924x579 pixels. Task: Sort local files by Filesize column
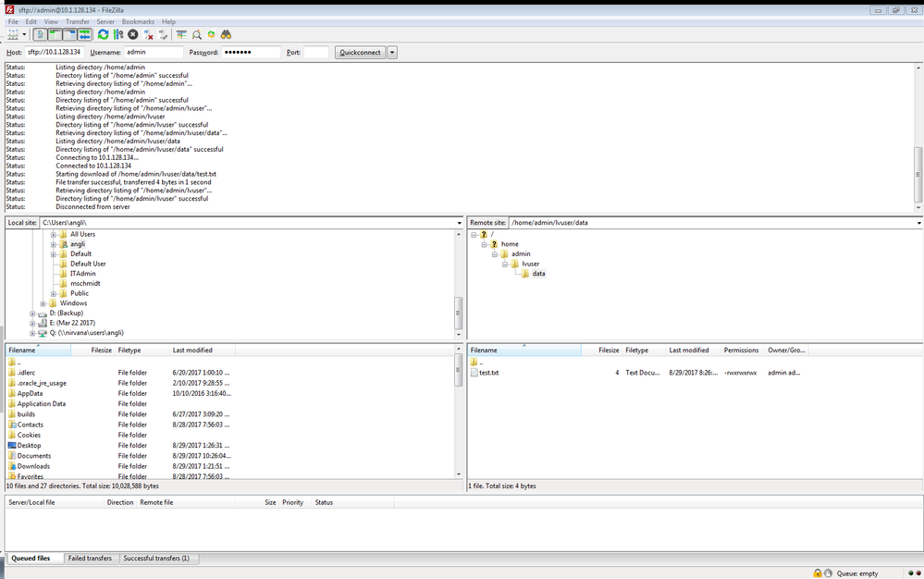point(93,351)
